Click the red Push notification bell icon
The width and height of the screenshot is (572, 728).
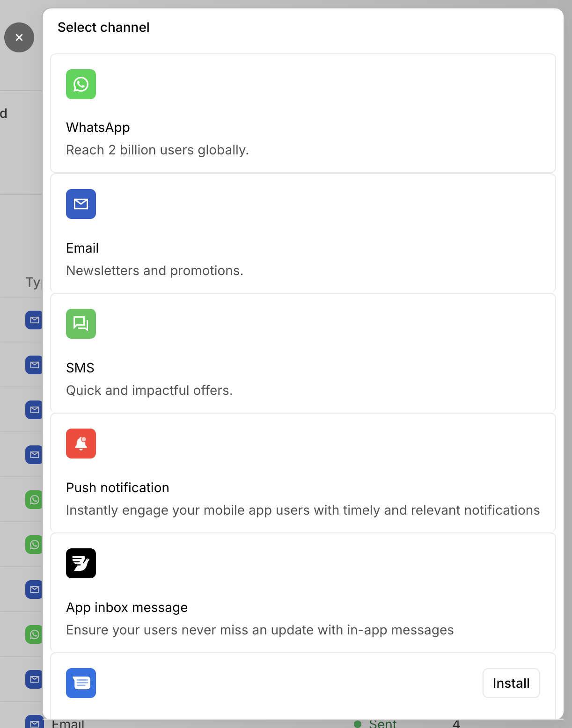point(81,444)
